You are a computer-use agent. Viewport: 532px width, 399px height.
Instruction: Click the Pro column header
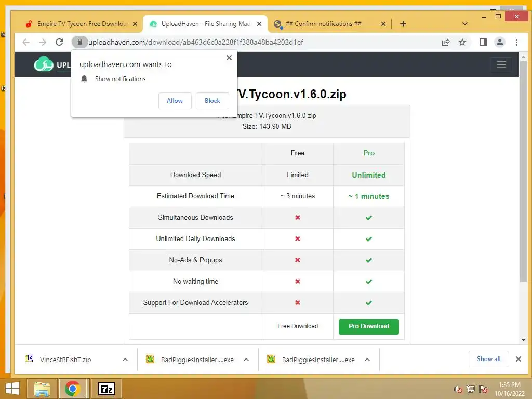(369, 153)
